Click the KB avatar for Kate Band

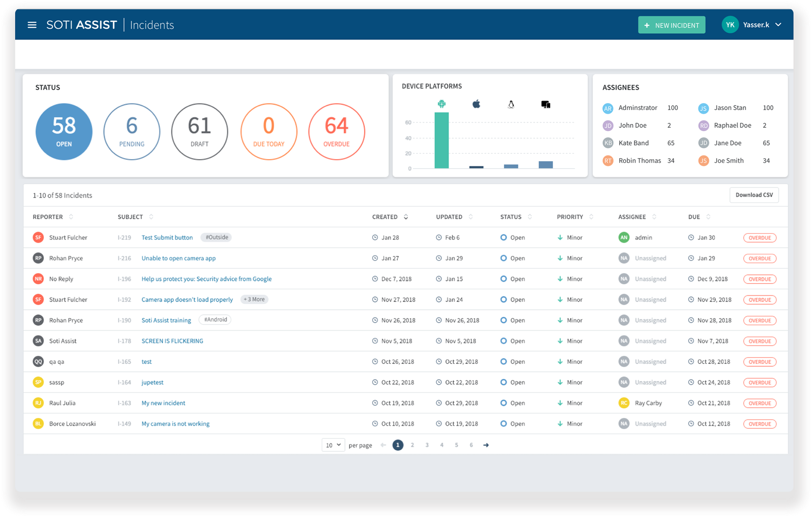[608, 143]
